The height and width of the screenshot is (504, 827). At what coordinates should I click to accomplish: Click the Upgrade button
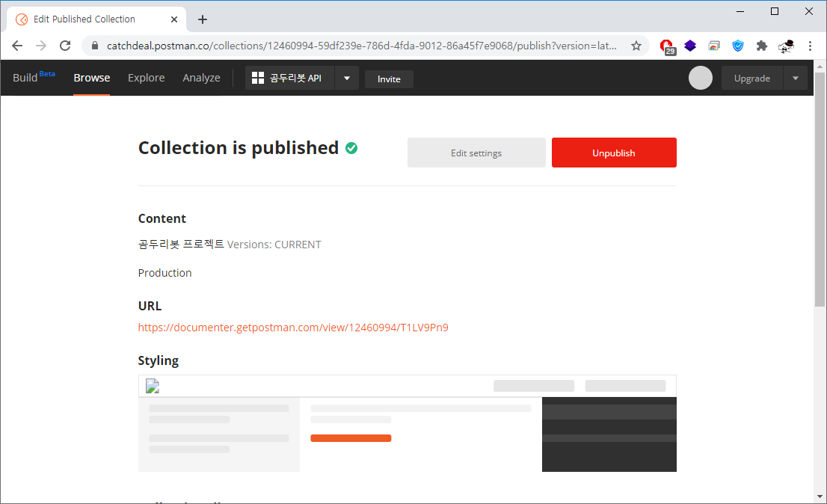click(752, 78)
